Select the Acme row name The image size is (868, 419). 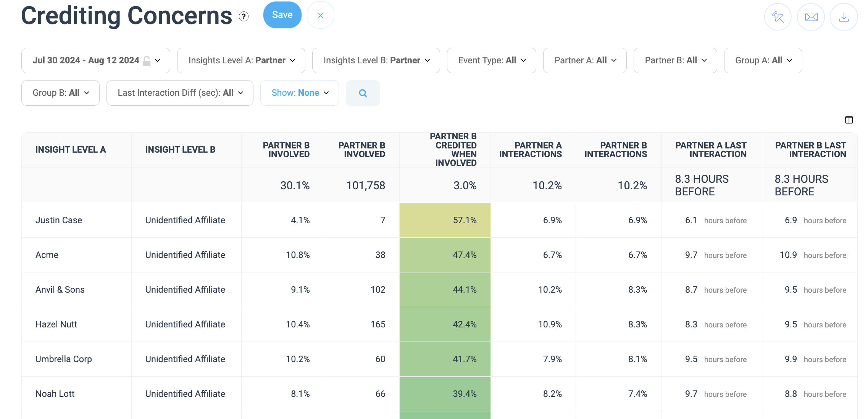[47, 255]
